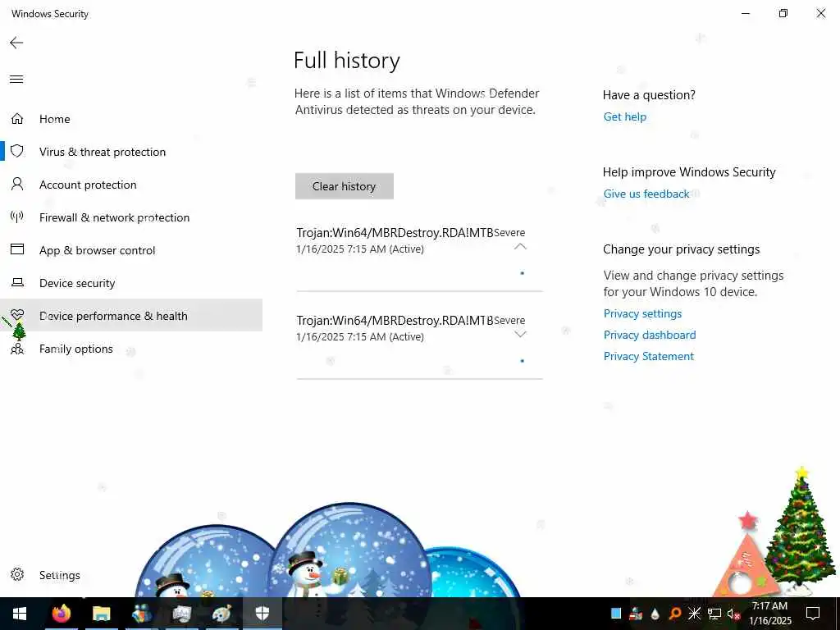Select Virus & threat protection

coord(103,152)
